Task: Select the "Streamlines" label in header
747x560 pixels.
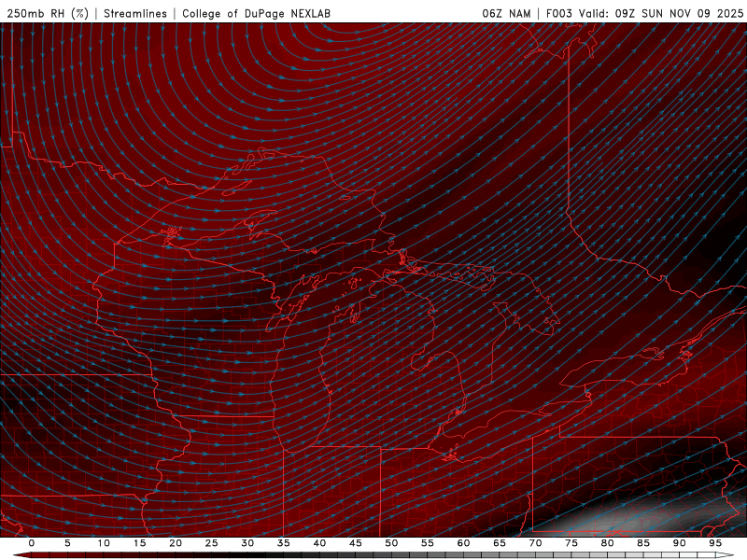Action: point(135,13)
